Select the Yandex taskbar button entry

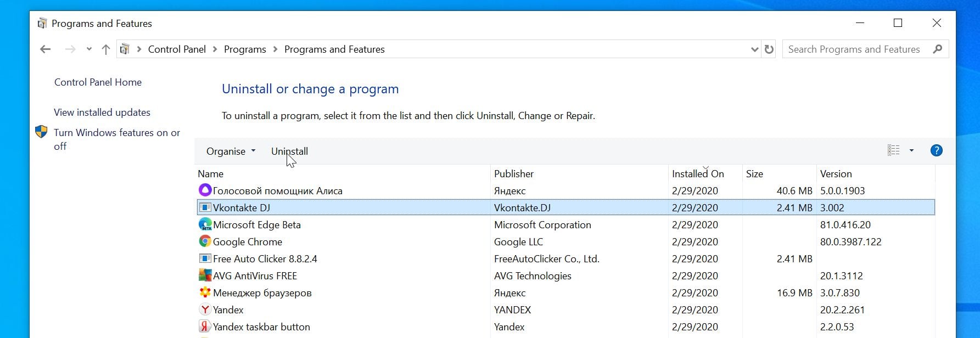[x=261, y=327]
